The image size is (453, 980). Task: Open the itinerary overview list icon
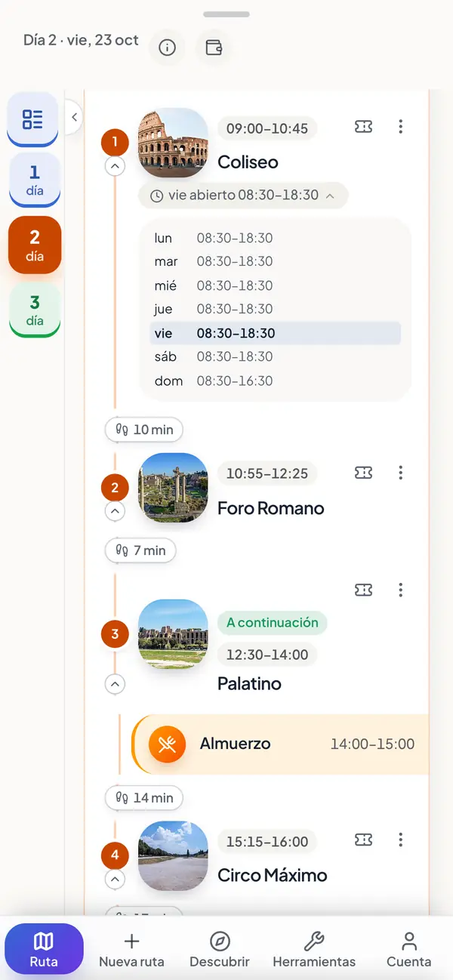coord(32,119)
